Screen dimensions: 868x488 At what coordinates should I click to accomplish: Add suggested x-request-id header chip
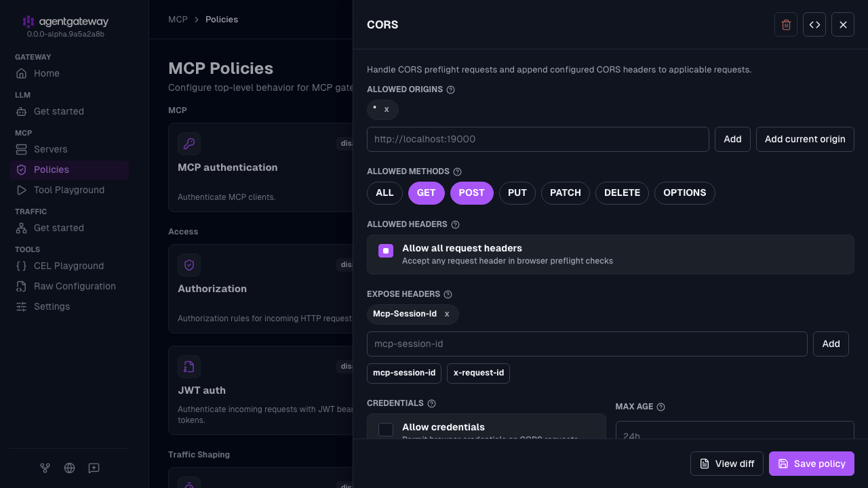[479, 373]
